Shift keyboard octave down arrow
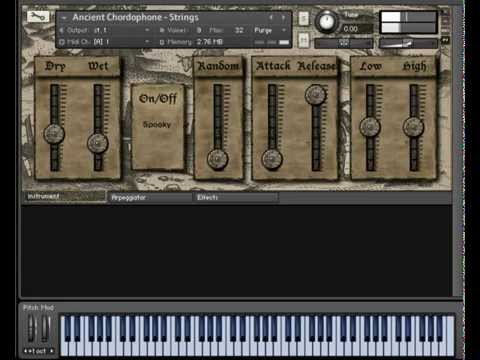The height and width of the screenshot is (360, 480). 27,351
